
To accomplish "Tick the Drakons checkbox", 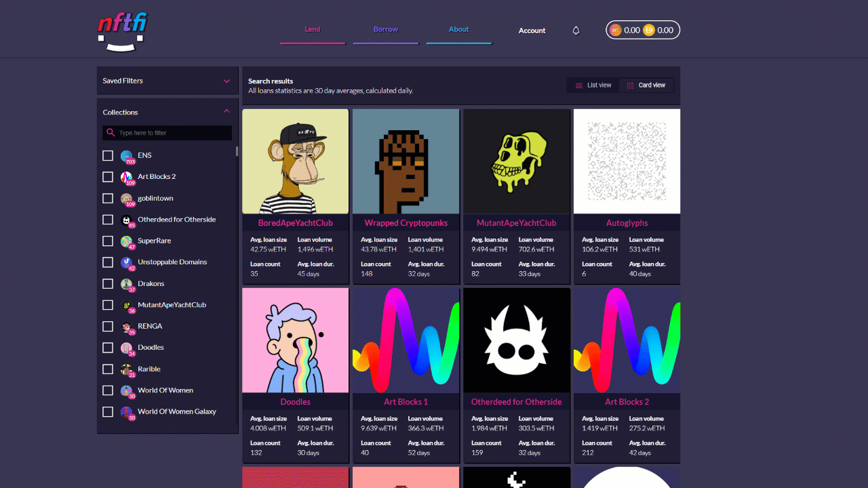I will [x=108, y=284].
